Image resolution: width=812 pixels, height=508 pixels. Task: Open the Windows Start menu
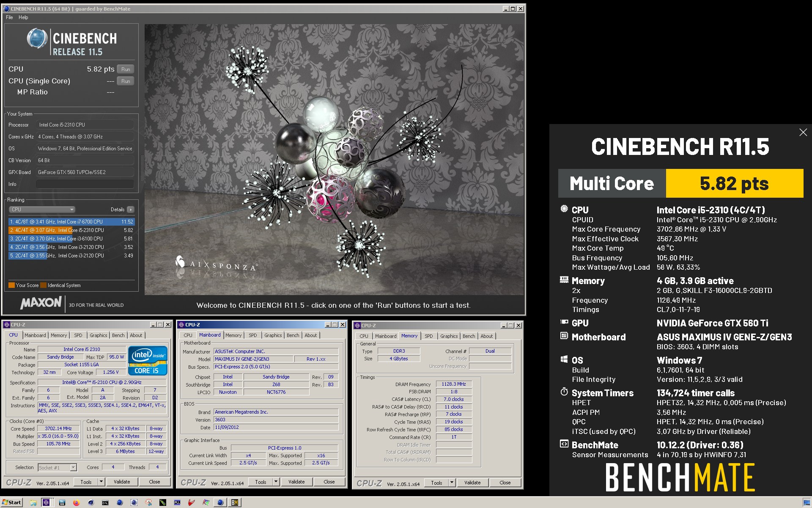[11, 502]
